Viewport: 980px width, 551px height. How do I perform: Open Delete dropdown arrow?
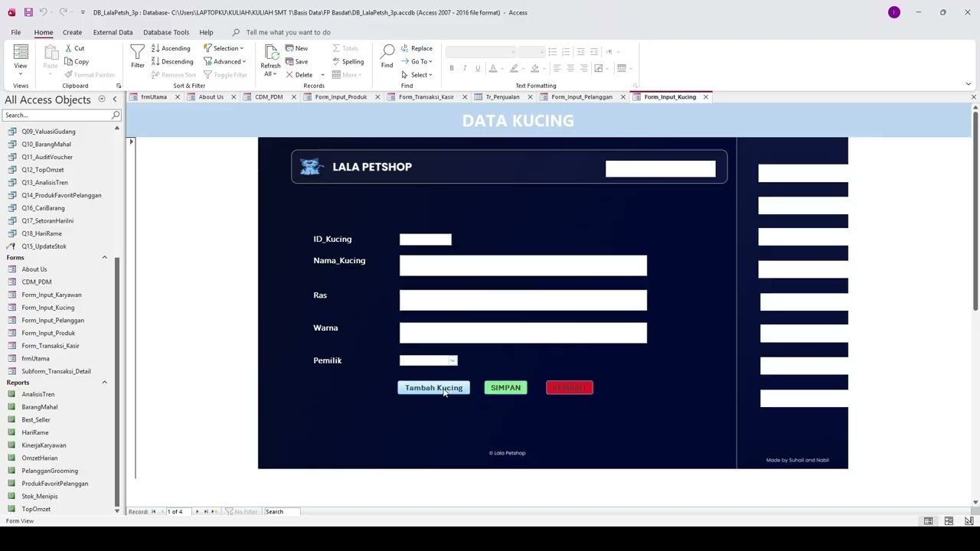pyautogui.click(x=322, y=75)
